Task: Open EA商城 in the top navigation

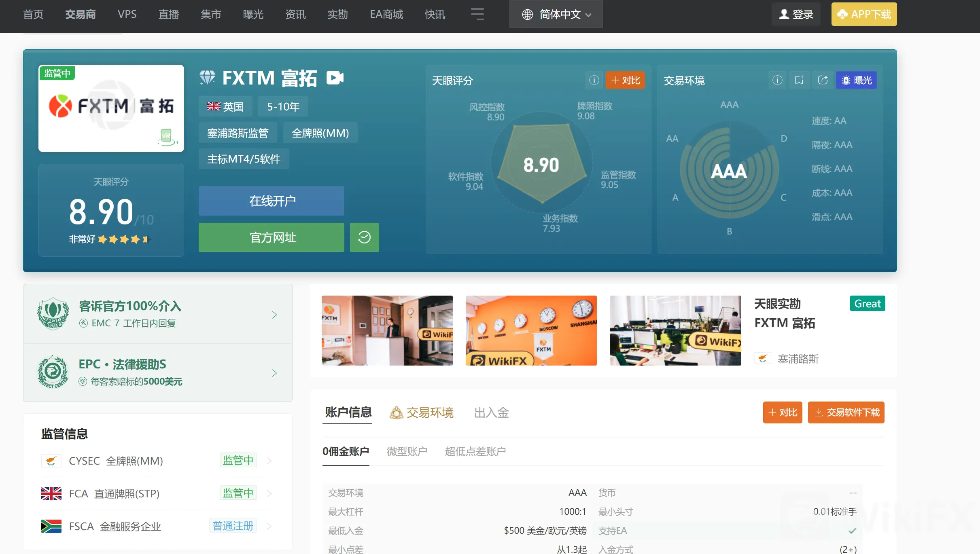Action: (x=386, y=15)
